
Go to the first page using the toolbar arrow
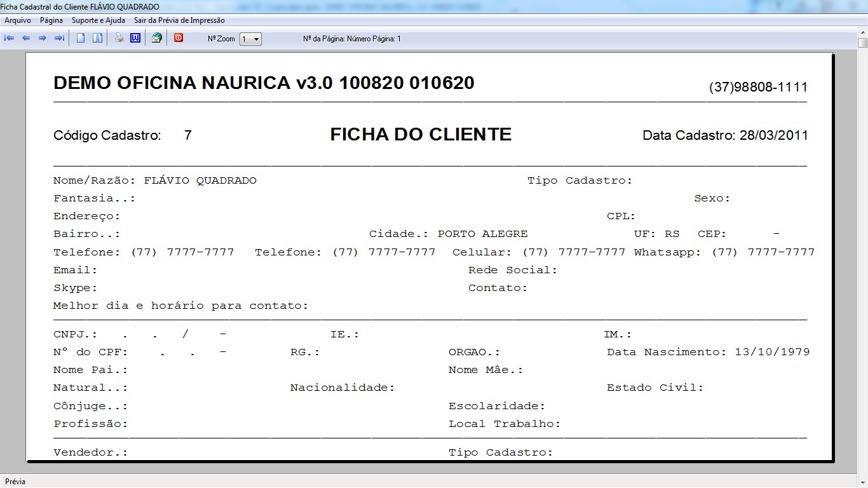tap(9, 38)
